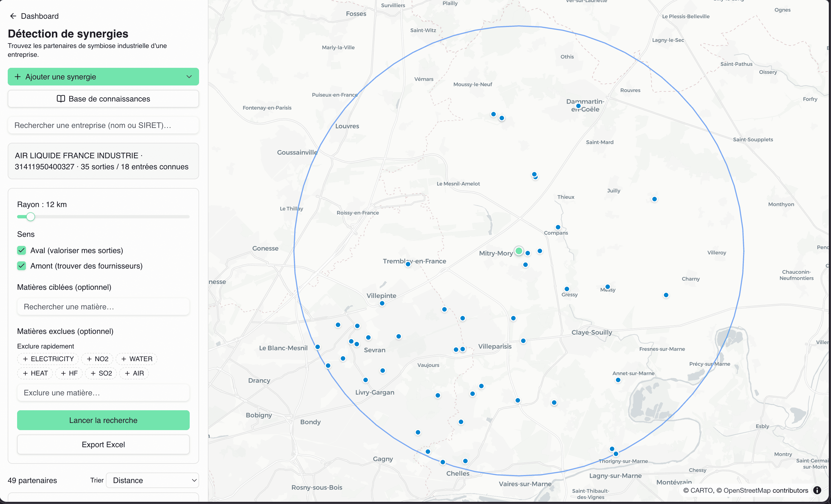Exclude SO2 via its quick chip
831x504 pixels.
(x=101, y=373)
